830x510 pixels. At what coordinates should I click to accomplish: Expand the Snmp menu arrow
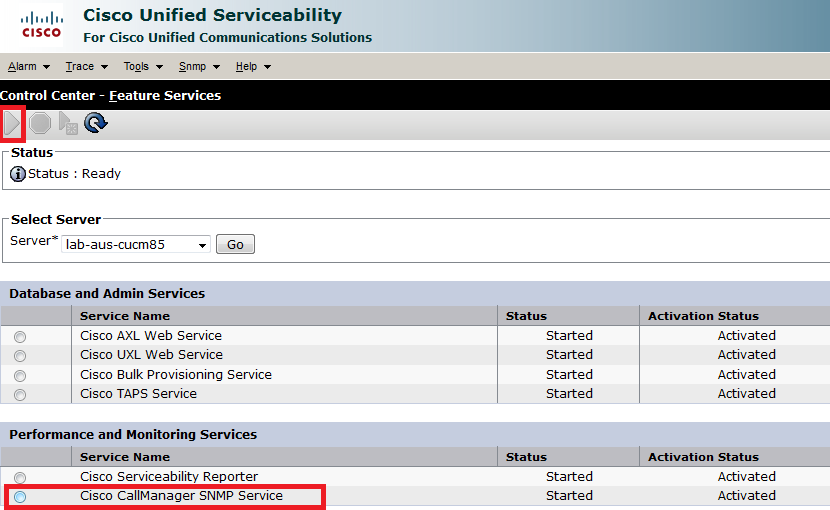click(216, 67)
